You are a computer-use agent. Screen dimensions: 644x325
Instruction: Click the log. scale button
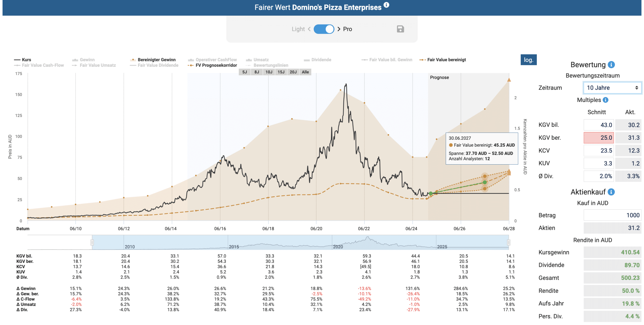pos(528,60)
